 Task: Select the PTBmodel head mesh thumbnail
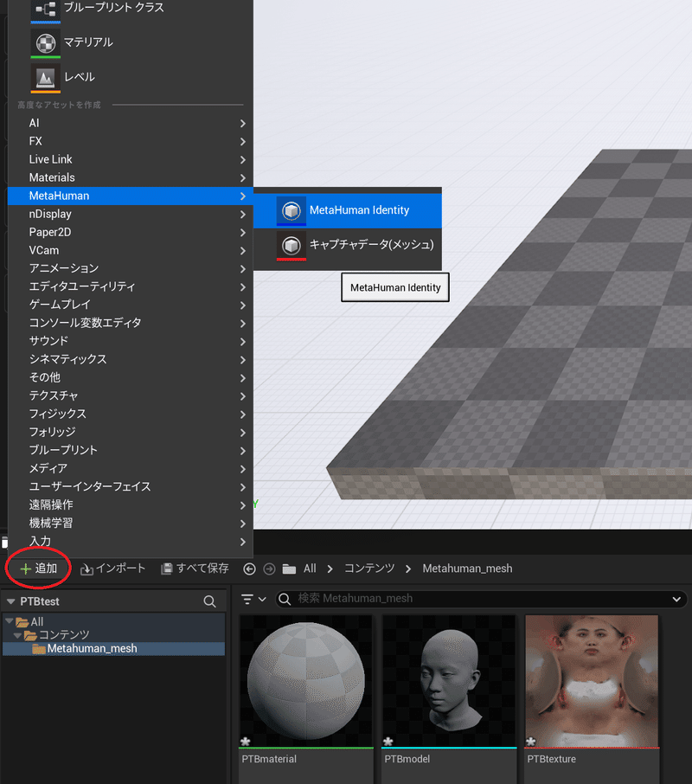point(449,682)
